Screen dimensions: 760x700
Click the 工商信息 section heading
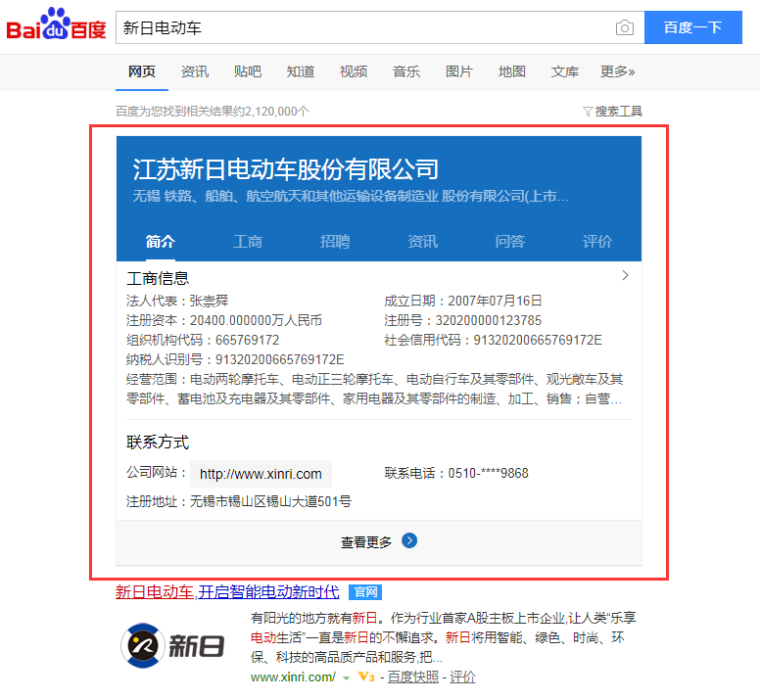pos(158,279)
